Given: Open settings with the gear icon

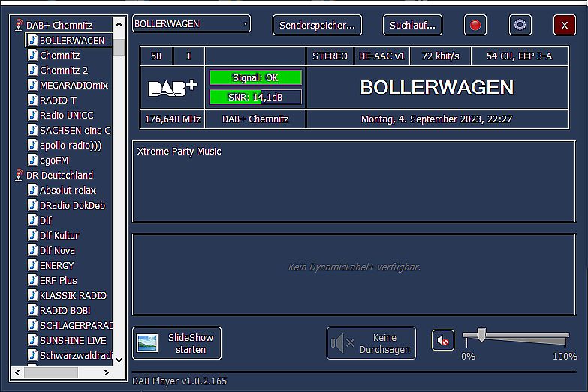Looking at the screenshot, I should click(x=520, y=25).
